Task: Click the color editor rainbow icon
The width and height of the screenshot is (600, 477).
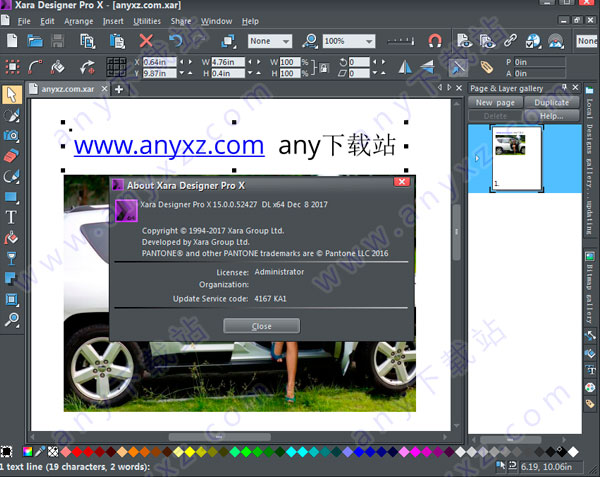Action: click(28, 452)
